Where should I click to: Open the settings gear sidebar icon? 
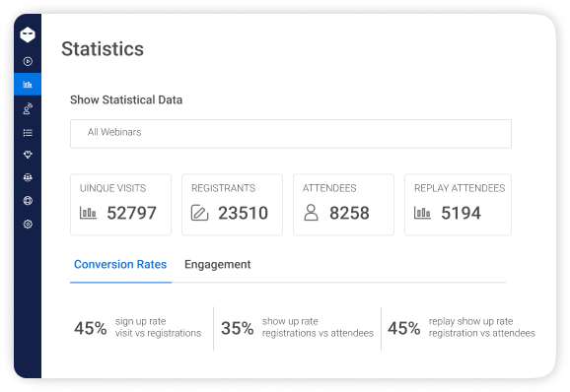[x=28, y=224]
